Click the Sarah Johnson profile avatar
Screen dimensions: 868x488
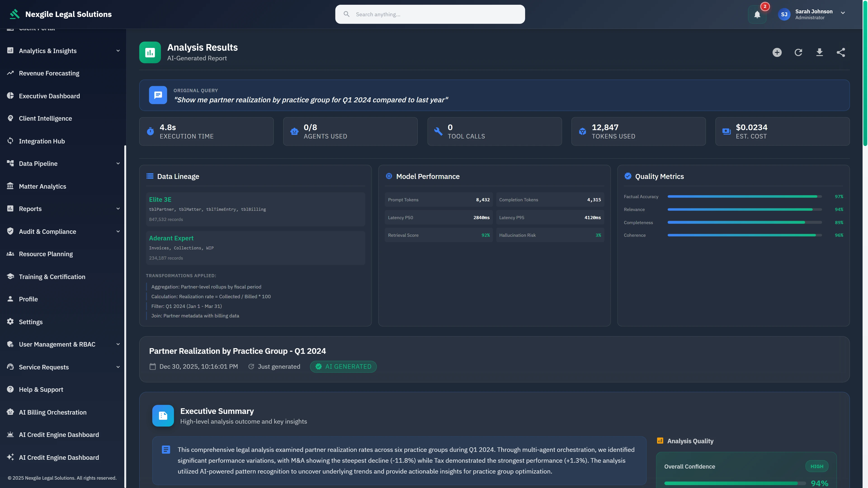click(784, 14)
